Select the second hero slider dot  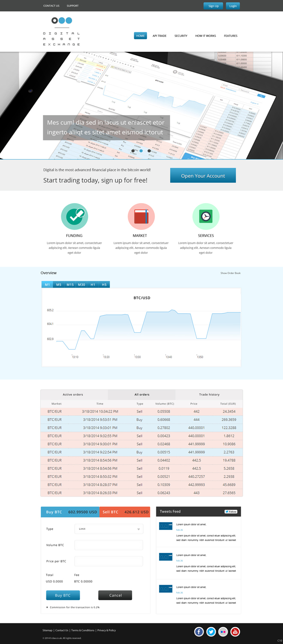141,151
